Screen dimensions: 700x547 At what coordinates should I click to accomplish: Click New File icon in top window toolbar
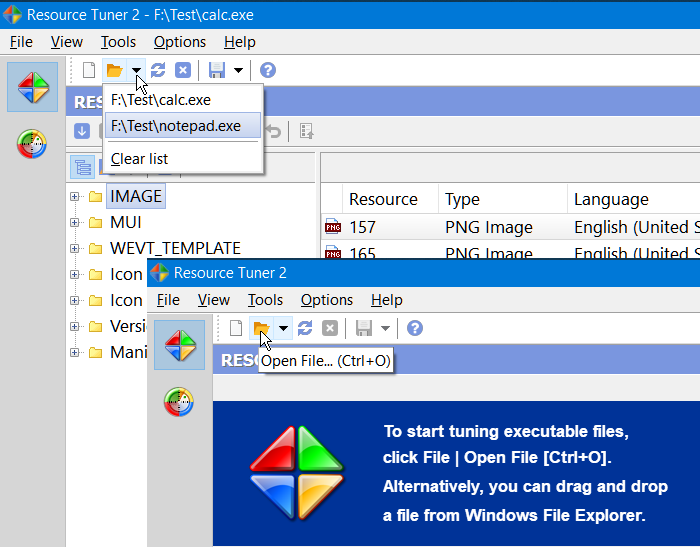click(x=89, y=70)
